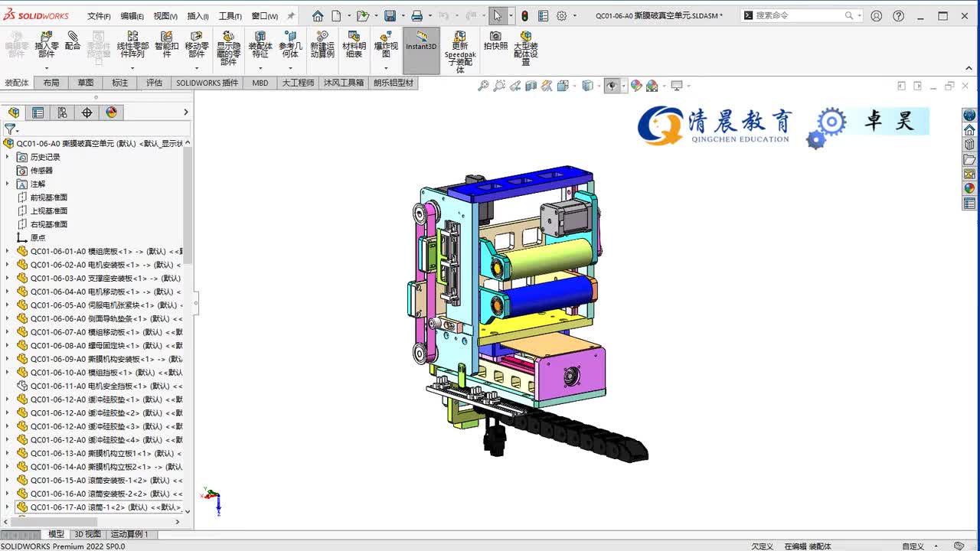Click the Edit Appearance color sphere icon

(636, 86)
